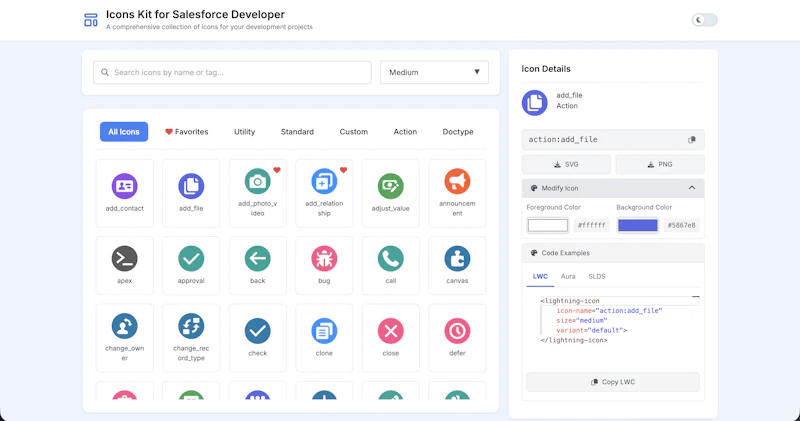800x421 pixels.
Task: Click the action:add_file name field
Action: pos(613,139)
